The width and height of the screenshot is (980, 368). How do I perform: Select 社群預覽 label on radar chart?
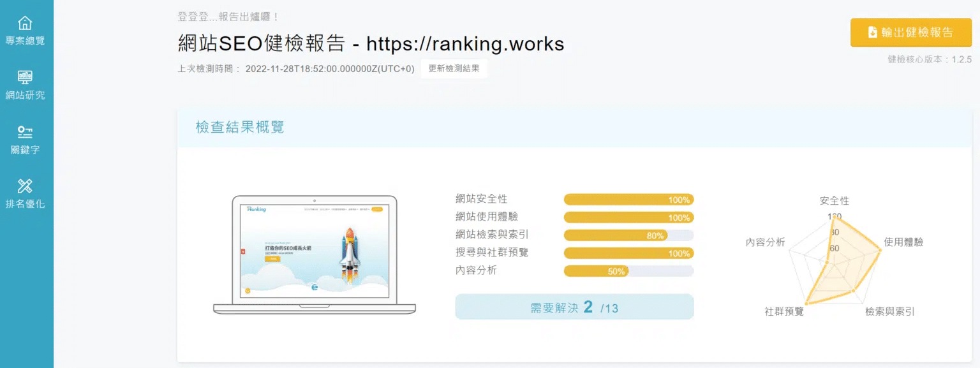784,312
